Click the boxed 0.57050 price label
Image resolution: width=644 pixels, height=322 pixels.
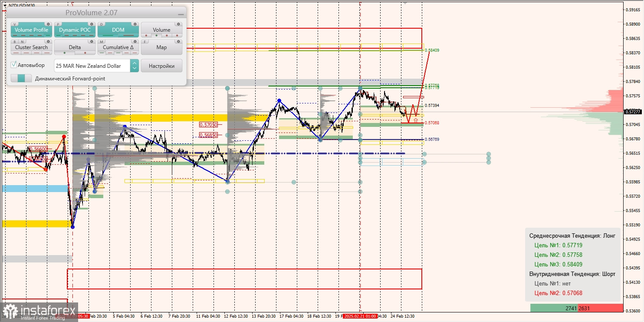(208, 125)
